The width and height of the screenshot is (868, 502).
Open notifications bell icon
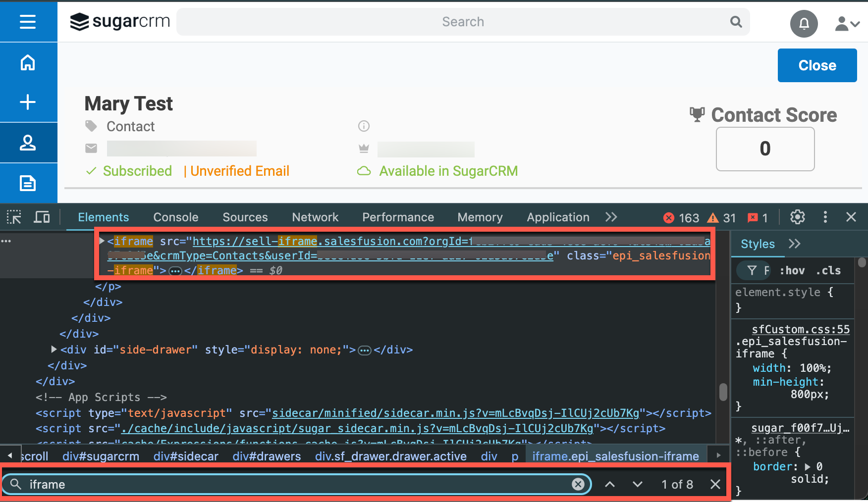pyautogui.click(x=804, y=23)
